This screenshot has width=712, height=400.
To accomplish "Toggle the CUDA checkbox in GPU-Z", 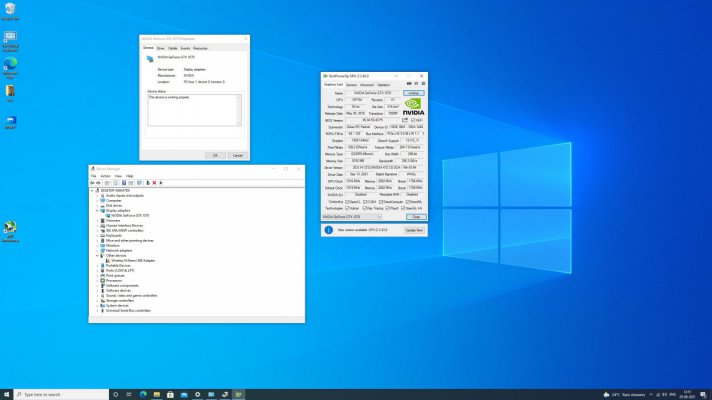I will (x=365, y=202).
